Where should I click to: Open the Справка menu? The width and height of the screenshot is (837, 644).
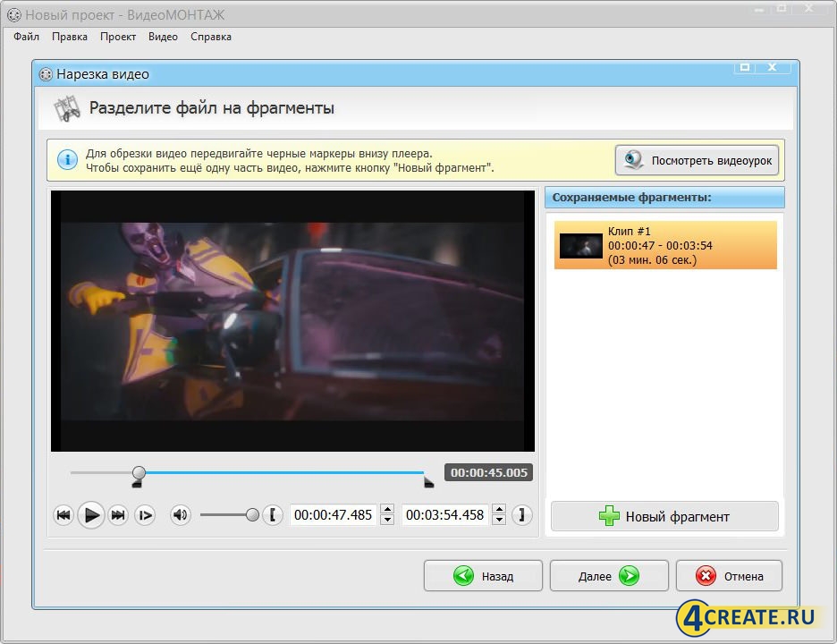pos(211,37)
